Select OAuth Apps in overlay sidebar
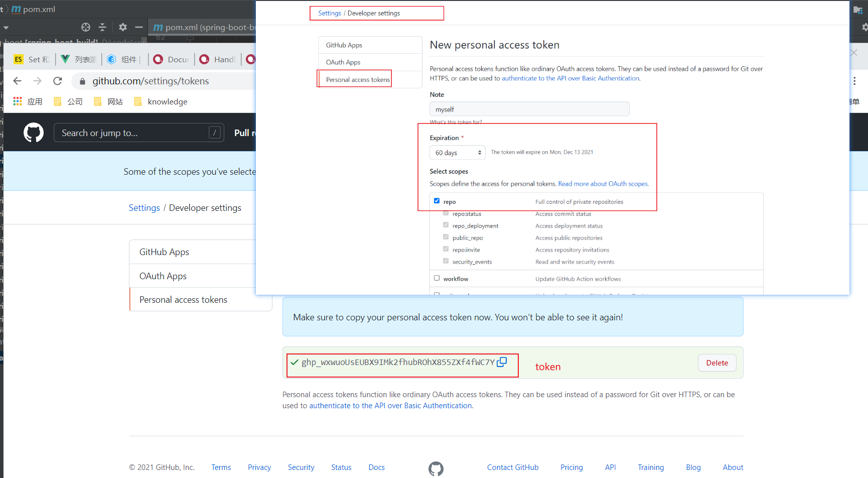Image resolution: width=868 pixels, height=478 pixels. pos(370,62)
